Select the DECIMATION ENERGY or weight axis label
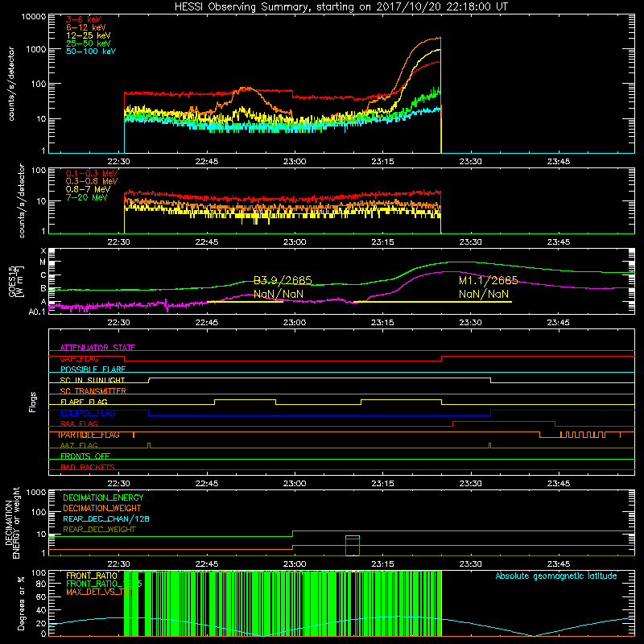The width and height of the screenshot is (644, 644). pyautogui.click(x=12, y=522)
